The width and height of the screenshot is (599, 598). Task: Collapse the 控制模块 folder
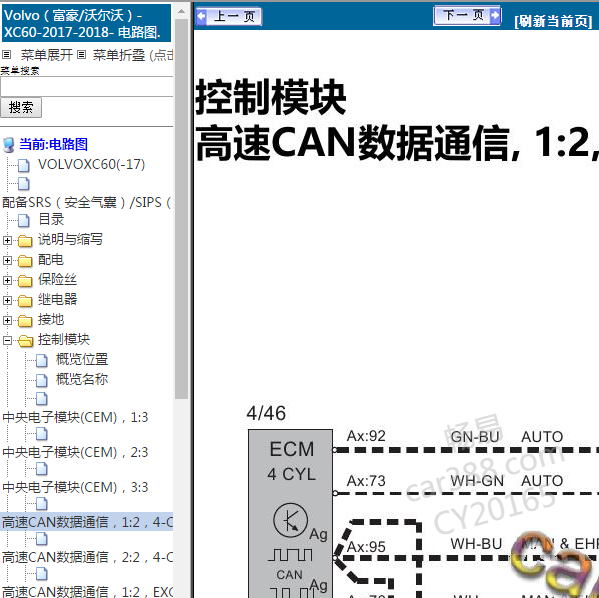(x=7, y=340)
